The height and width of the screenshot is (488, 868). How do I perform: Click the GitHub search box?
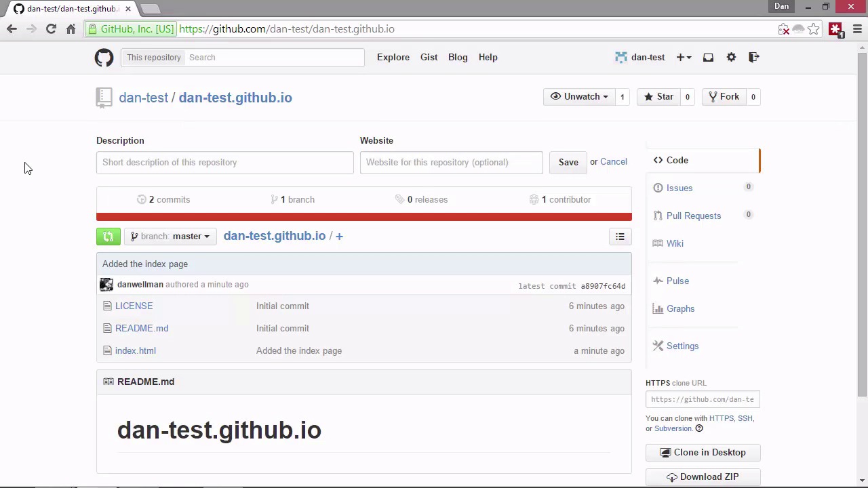[x=275, y=58]
